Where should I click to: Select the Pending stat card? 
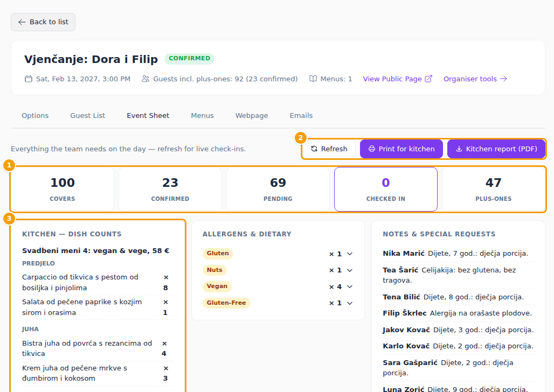point(278,190)
